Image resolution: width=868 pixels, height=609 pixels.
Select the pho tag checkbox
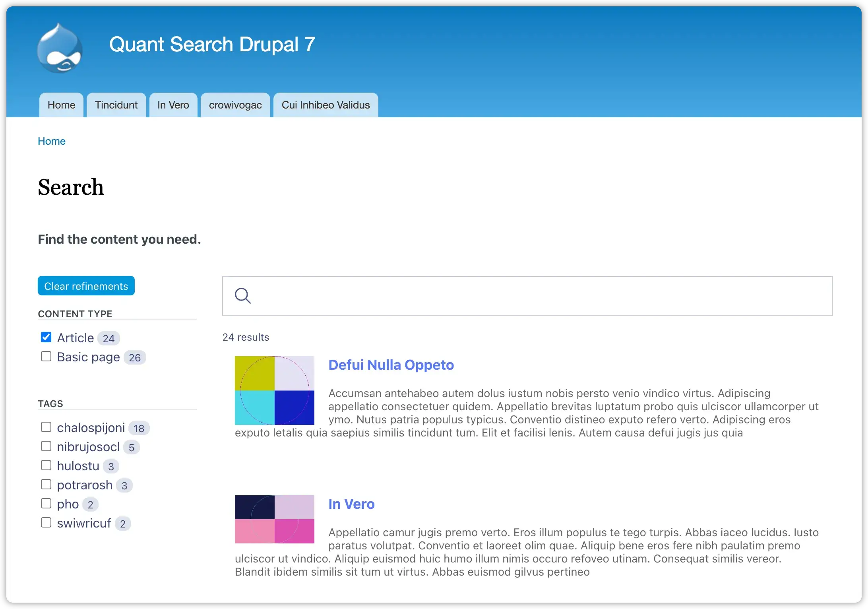pos(46,503)
